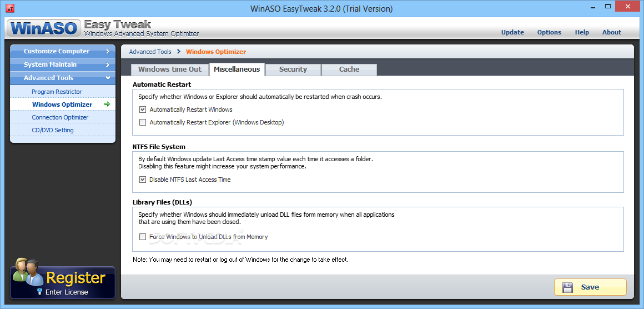
Task: Click the Enter License link
Action: (x=67, y=292)
